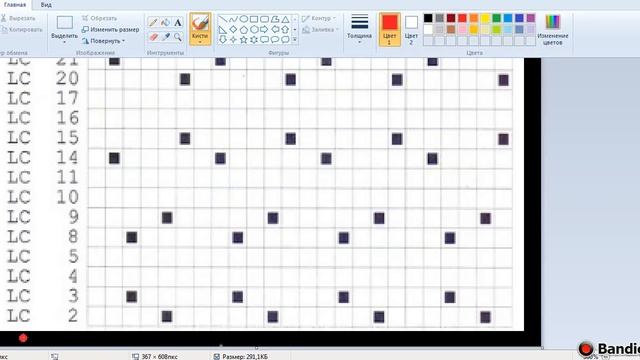The width and height of the screenshot is (640, 360).
Task: Choose the Right arrow shape
Action: click(264, 29)
